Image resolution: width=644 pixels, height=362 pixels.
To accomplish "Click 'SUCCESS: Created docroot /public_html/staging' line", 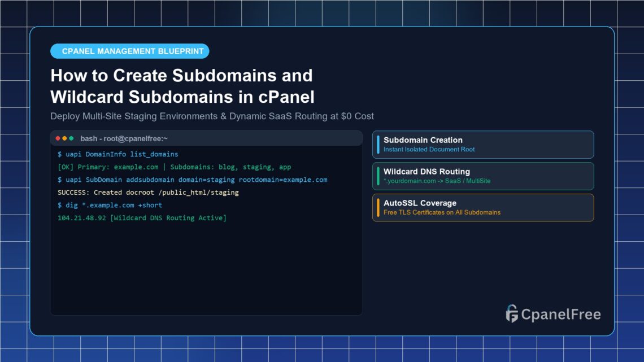I will click(x=148, y=193).
